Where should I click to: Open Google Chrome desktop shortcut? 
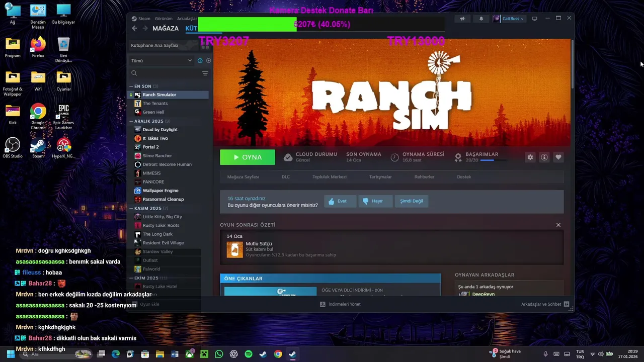pyautogui.click(x=38, y=117)
